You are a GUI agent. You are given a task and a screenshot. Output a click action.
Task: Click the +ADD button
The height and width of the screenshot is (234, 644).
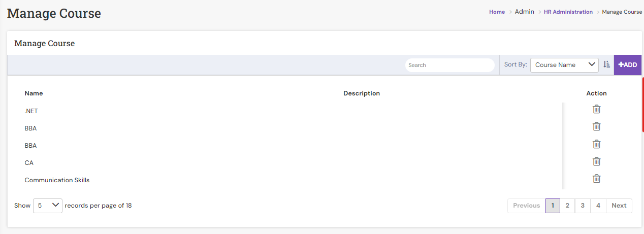(x=628, y=65)
